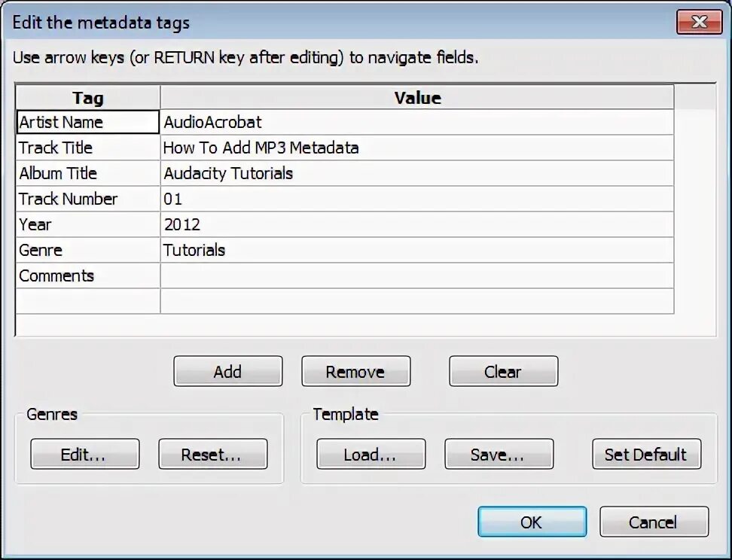Close the metadata tags window
The image size is (732, 560).
(700, 22)
